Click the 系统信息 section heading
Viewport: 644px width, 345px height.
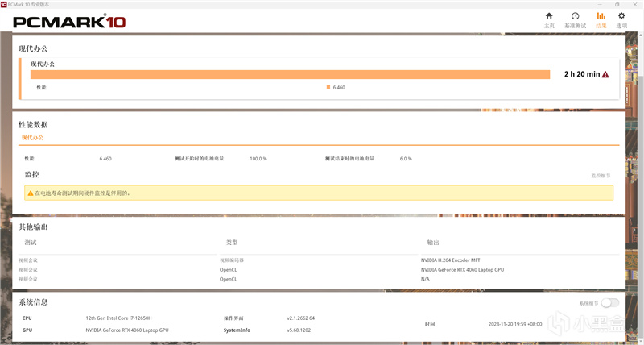pyautogui.click(x=33, y=302)
